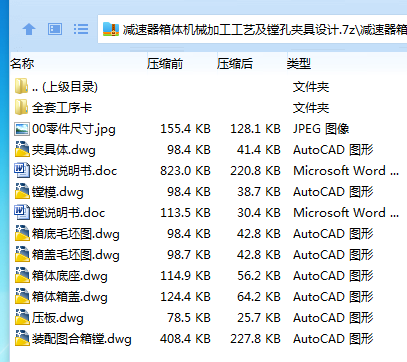407x362 pixels.
Task: Select file name 箱体底座.dwg
Action: click(70, 276)
